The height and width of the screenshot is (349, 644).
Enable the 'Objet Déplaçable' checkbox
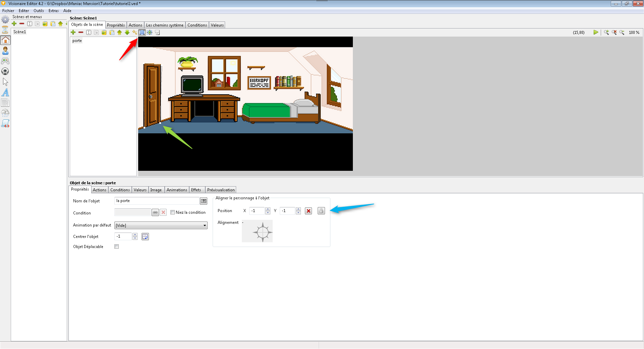(117, 247)
